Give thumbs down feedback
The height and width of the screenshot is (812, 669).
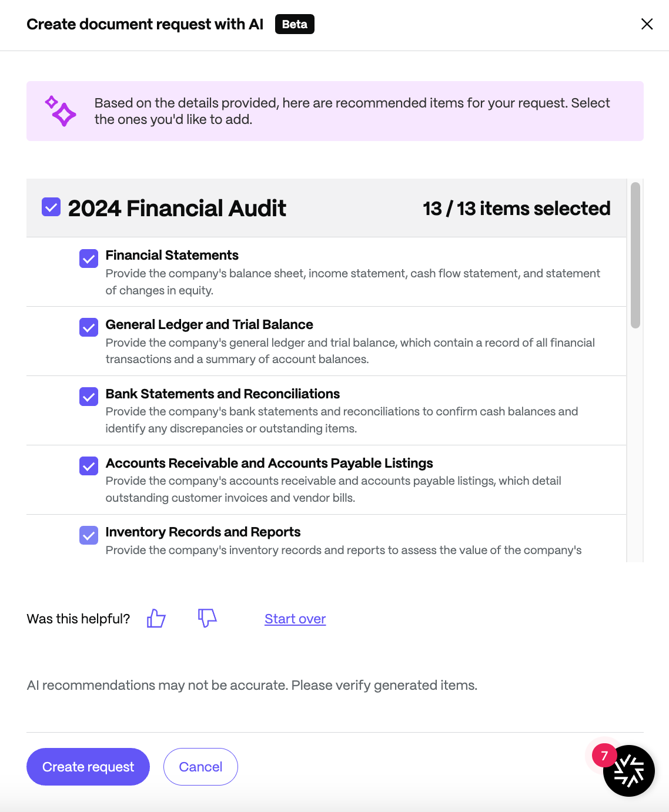click(207, 619)
